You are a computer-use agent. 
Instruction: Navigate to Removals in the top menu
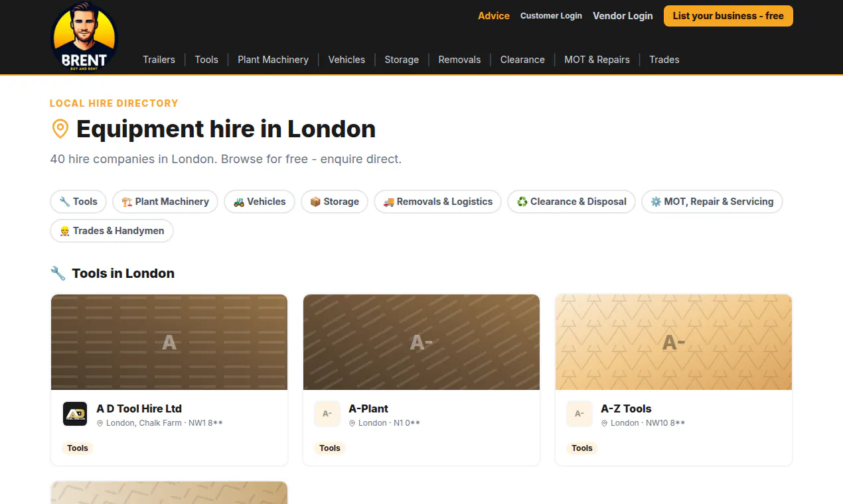pyautogui.click(x=459, y=60)
